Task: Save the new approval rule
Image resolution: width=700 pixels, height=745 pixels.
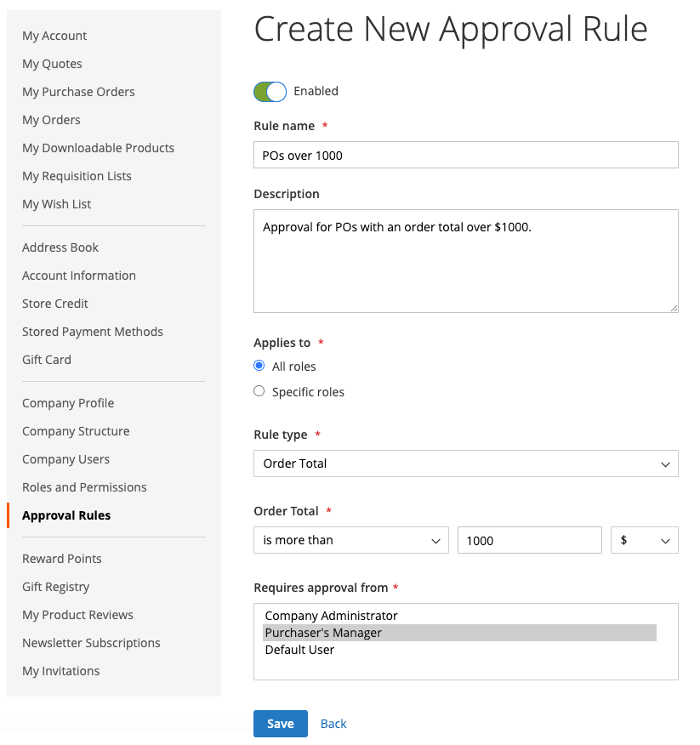Action: click(x=280, y=724)
